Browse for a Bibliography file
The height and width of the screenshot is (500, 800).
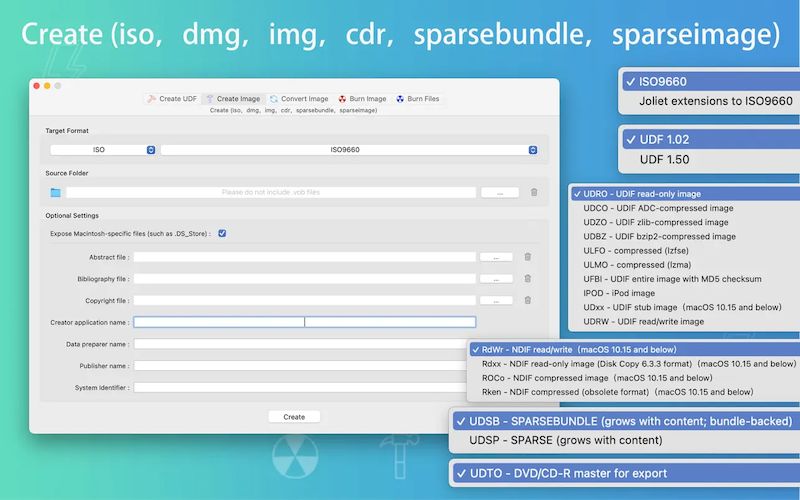tap(496, 279)
